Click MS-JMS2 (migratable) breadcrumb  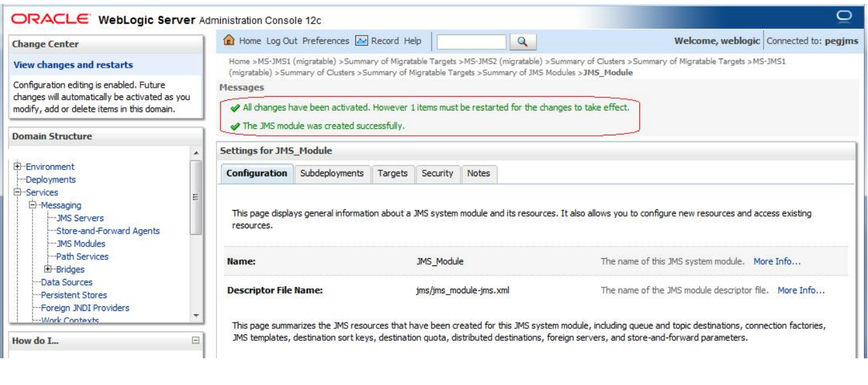503,61
